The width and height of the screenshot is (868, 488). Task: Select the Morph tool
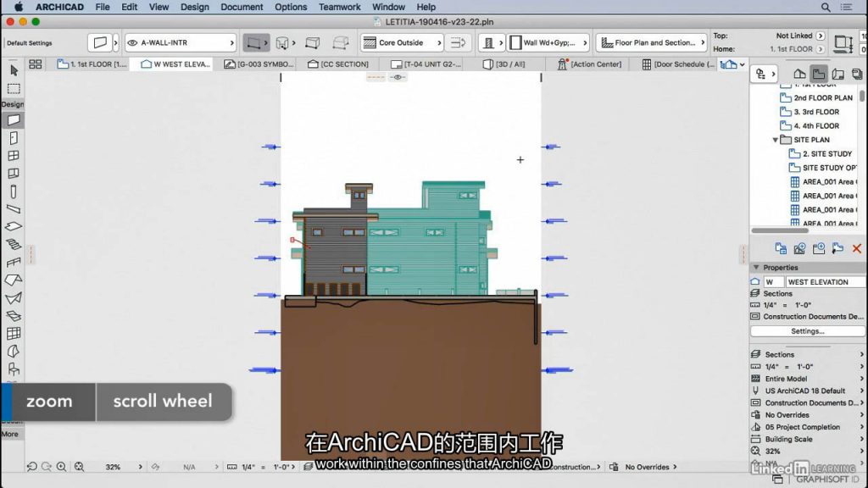[x=14, y=352]
